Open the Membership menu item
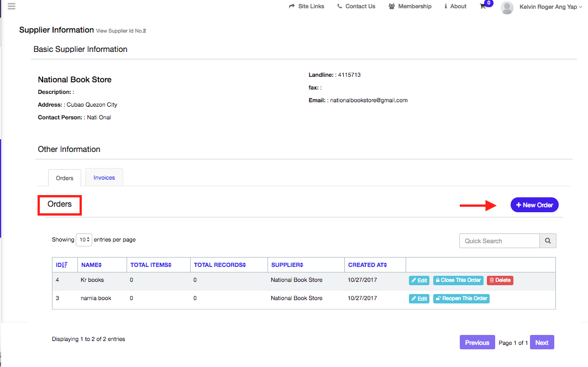Image resolution: width=588 pixels, height=367 pixels. click(x=410, y=7)
